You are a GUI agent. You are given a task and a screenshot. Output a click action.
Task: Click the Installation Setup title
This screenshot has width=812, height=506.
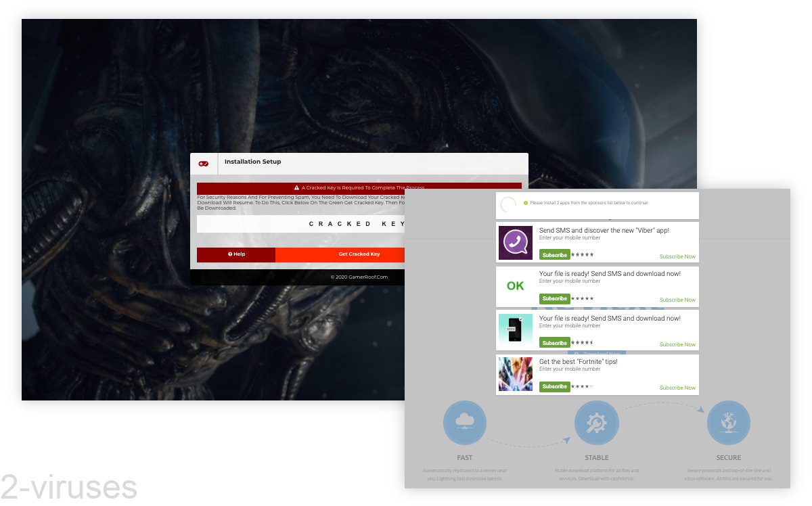(252, 162)
